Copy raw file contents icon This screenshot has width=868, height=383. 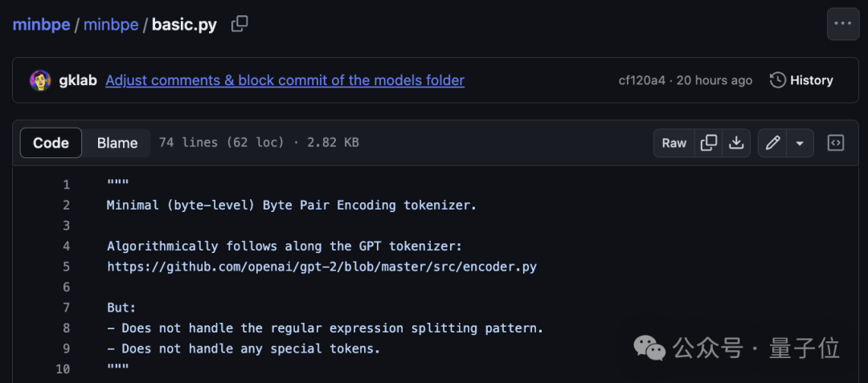pos(709,143)
